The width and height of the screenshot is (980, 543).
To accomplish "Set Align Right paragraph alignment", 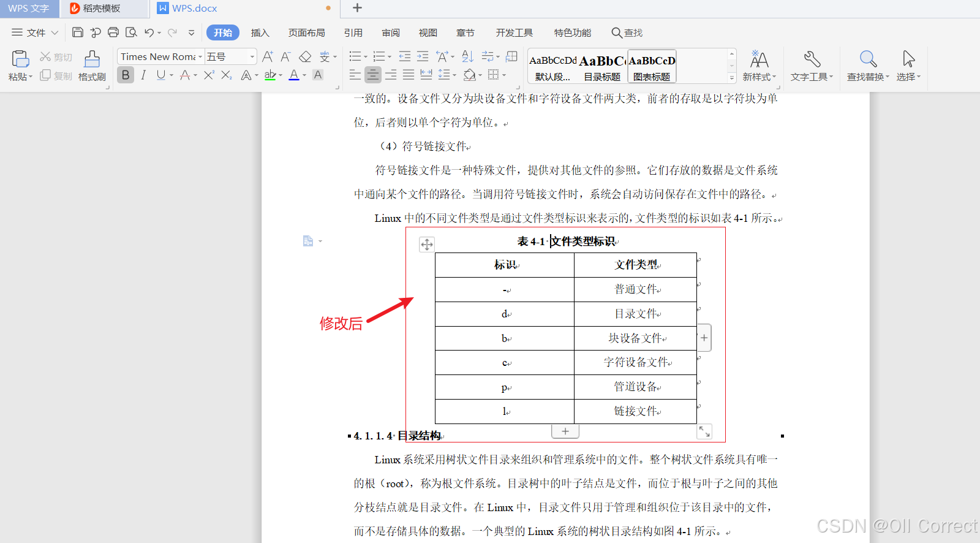I will click(x=391, y=75).
